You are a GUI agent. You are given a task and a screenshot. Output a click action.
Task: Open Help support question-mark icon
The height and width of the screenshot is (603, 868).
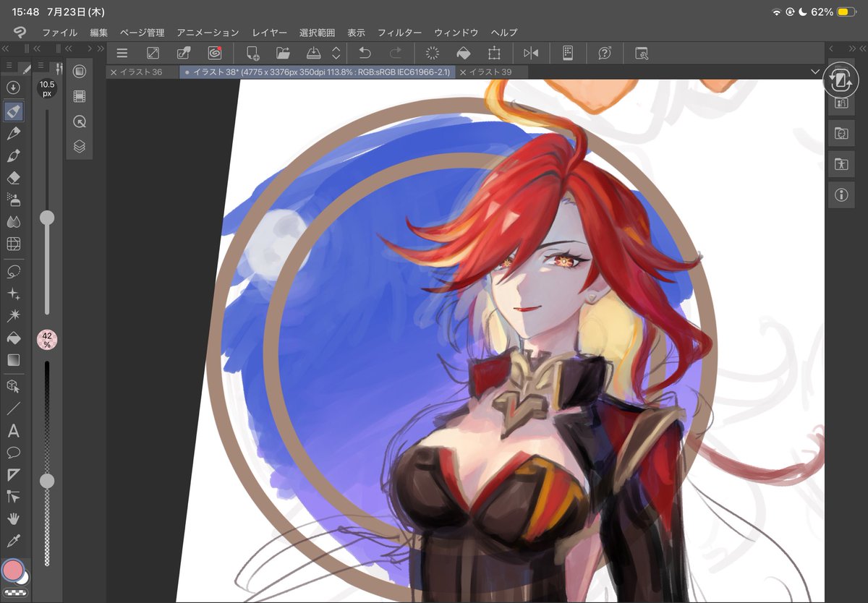point(605,53)
